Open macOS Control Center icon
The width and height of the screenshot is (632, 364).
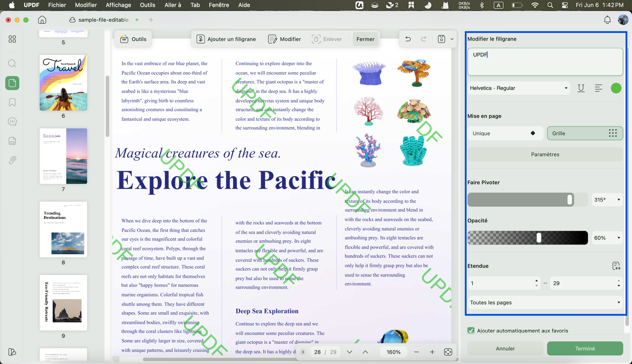(x=565, y=5)
